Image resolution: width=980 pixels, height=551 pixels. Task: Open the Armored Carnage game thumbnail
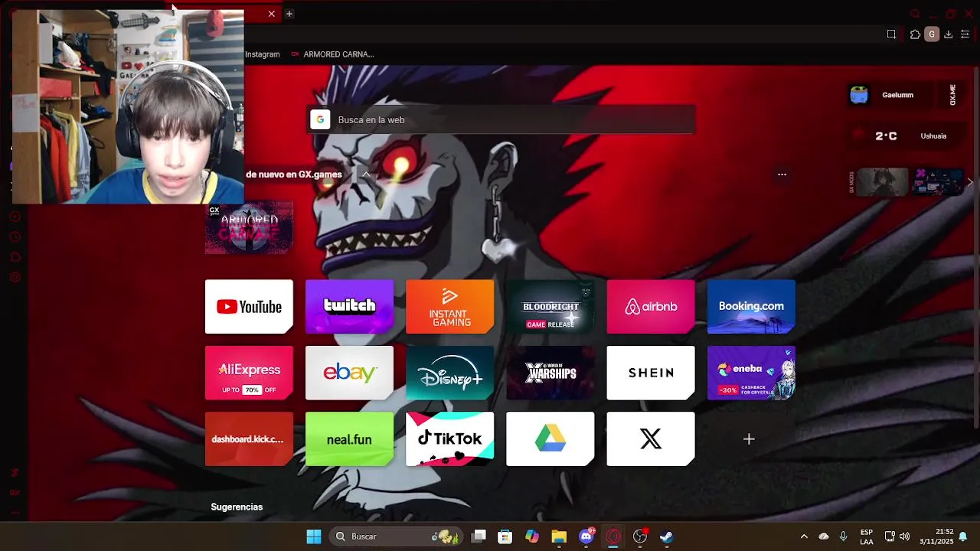pyautogui.click(x=249, y=228)
